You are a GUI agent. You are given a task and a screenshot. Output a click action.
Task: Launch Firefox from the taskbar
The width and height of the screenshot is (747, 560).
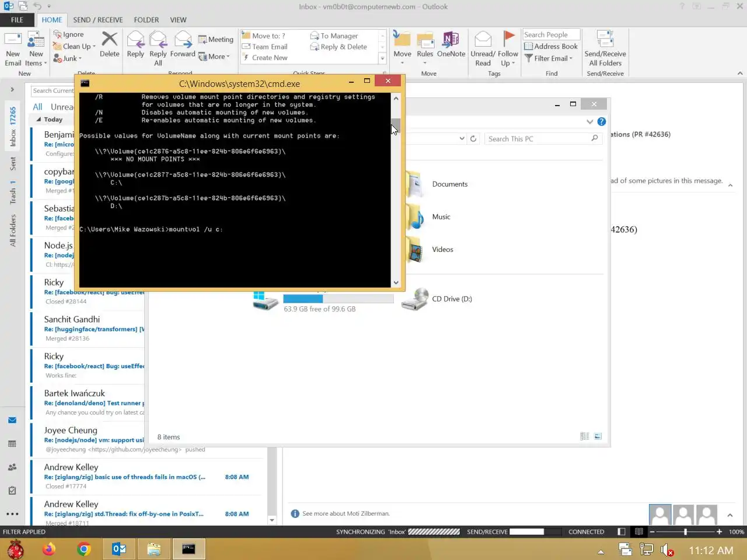[49, 549]
